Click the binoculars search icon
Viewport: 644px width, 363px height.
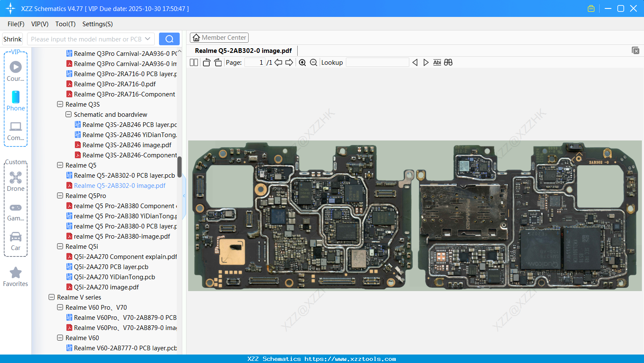coord(448,63)
